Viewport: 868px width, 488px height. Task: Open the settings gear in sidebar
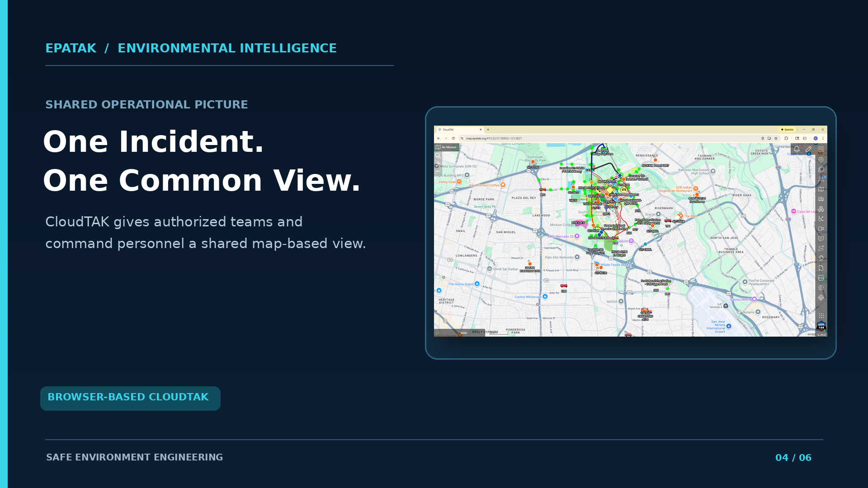pyautogui.click(x=821, y=288)
